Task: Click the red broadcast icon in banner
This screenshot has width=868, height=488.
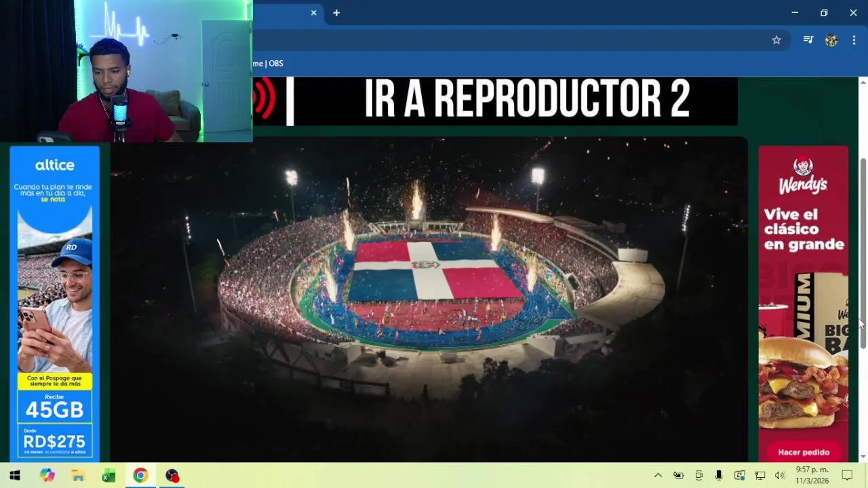Action: coord(264,100)
